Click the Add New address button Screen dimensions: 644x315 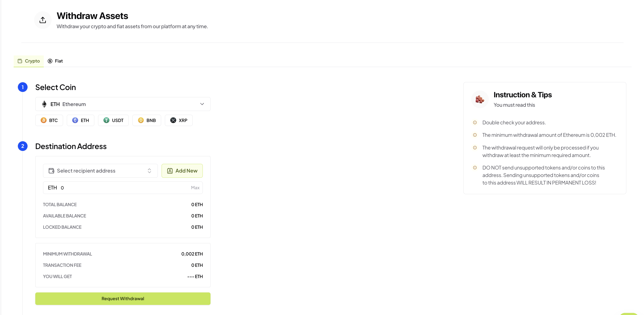(x=182, y=170)
